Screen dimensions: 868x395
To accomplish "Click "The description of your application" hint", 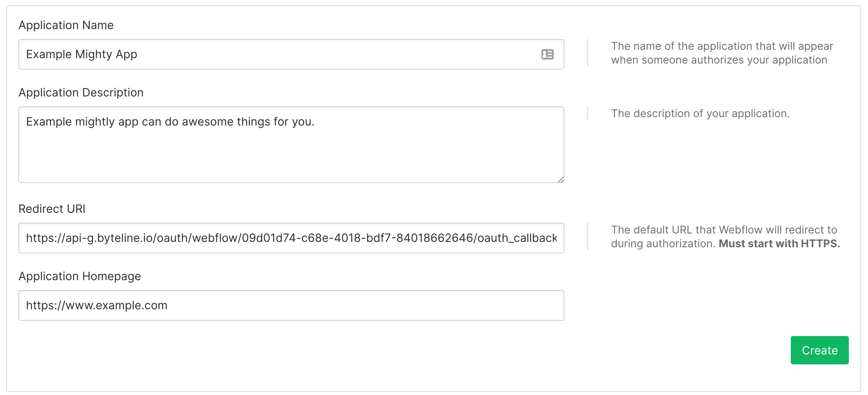I will [x=700, y=114].
